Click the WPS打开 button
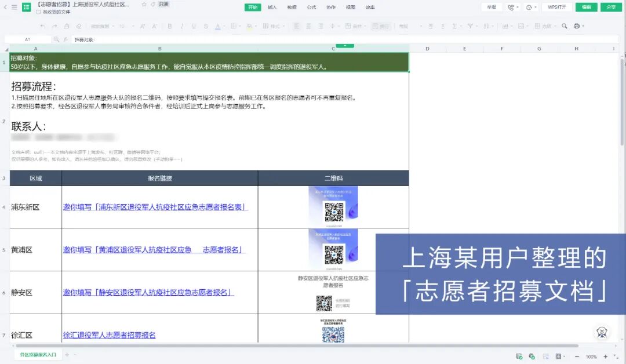This screenshot has width=626, height=364. point(556,7)
